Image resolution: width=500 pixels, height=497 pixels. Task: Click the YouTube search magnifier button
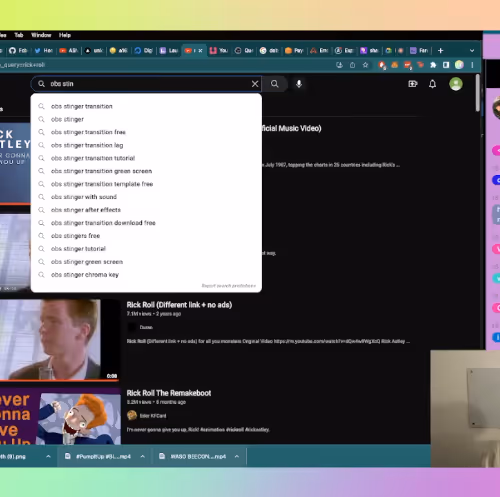(x=275, y=84)
